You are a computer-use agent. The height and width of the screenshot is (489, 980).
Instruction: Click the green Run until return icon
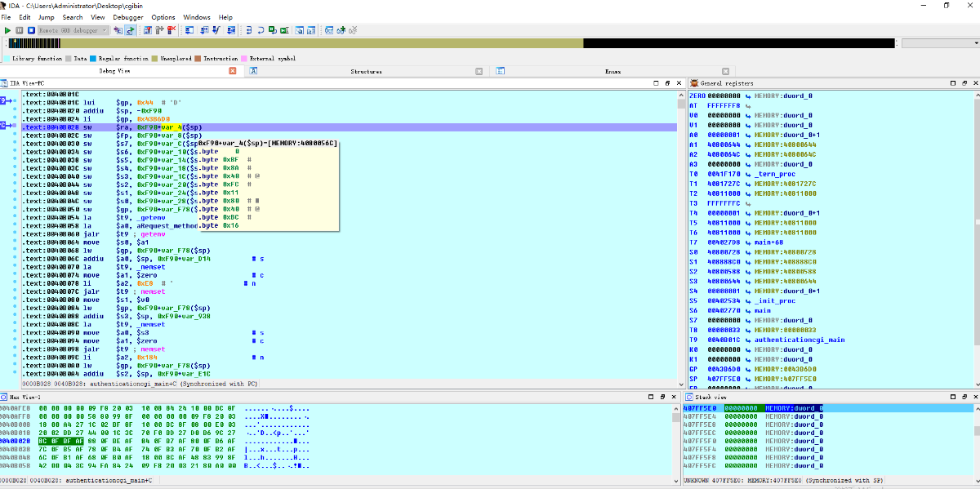[272, 30]
